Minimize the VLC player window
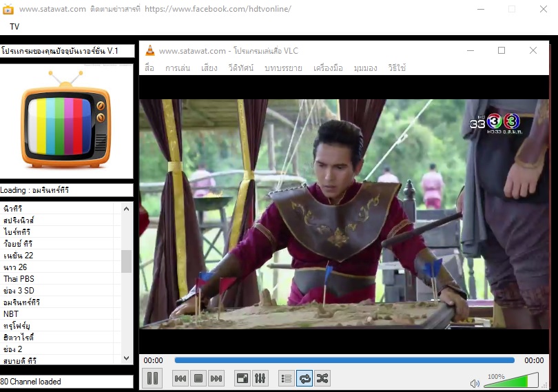This screenshot has height=392, width=558. pos(471,50)
